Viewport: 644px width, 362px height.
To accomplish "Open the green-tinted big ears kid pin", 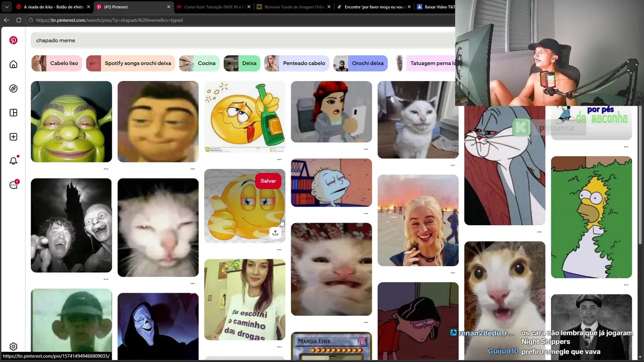I will (71, 324).
